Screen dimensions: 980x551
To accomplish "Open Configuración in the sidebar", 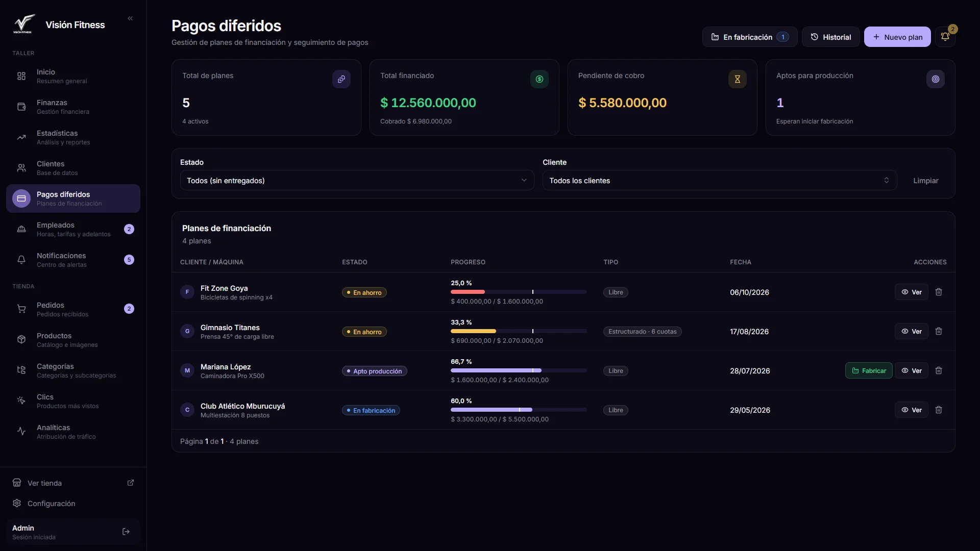I will click(x=73, y=503).
